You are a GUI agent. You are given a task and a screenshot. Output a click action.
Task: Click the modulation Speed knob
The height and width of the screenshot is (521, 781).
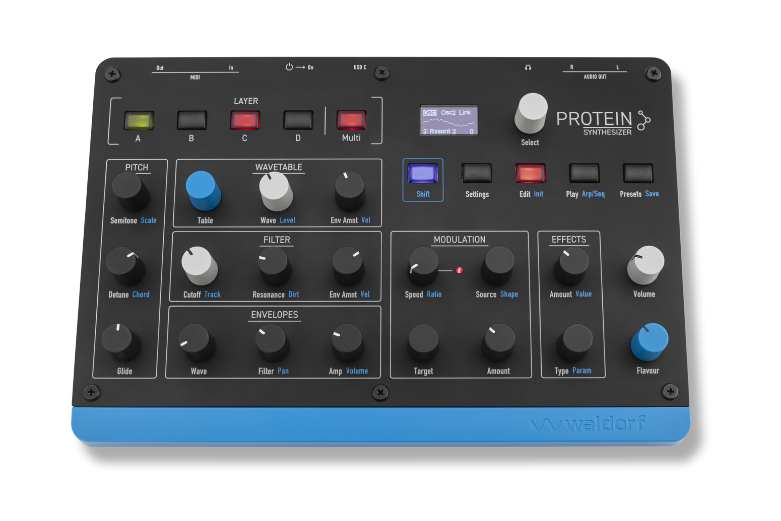(422, 264)
